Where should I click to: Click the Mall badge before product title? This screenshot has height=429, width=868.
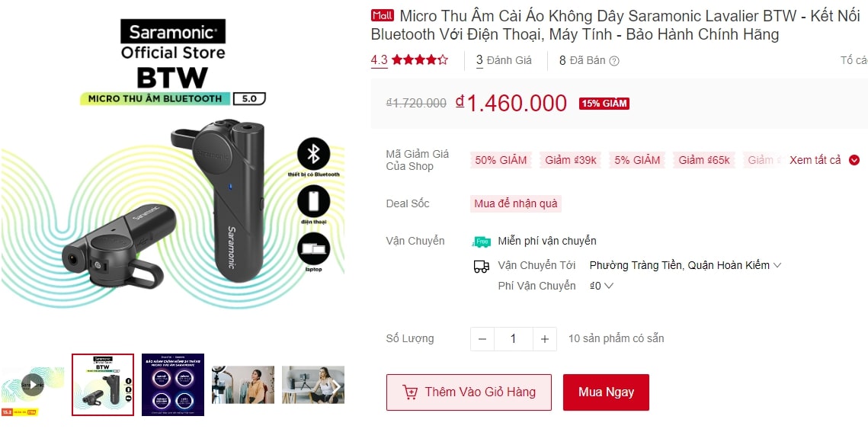click(x=382, y=15)
